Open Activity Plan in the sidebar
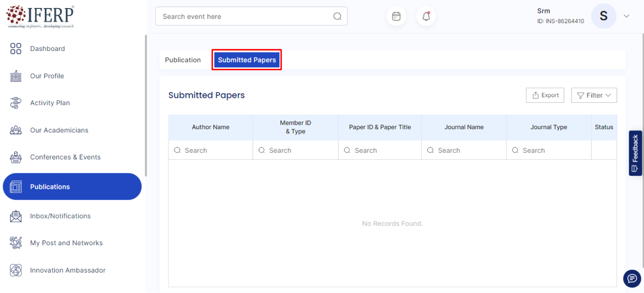Image resolution: width=644 pixels, height=293 pixels. point(50,103)
